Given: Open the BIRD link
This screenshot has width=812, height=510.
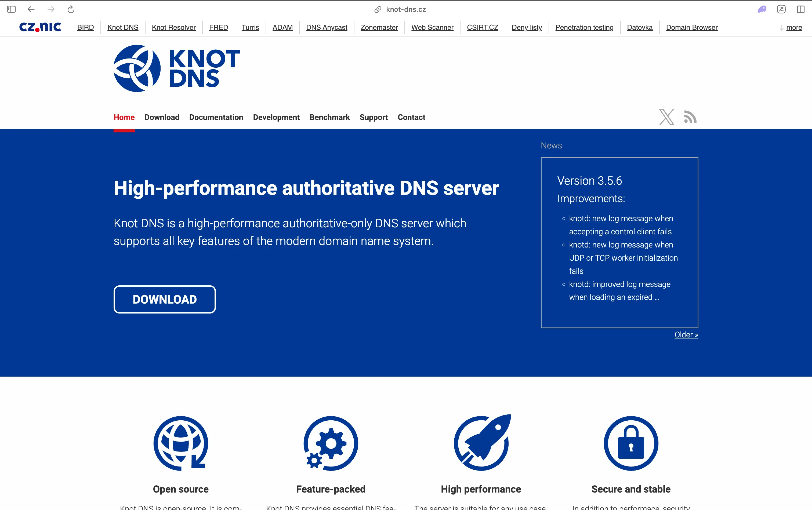Looking at the screenshot, I should click(85, 27).
